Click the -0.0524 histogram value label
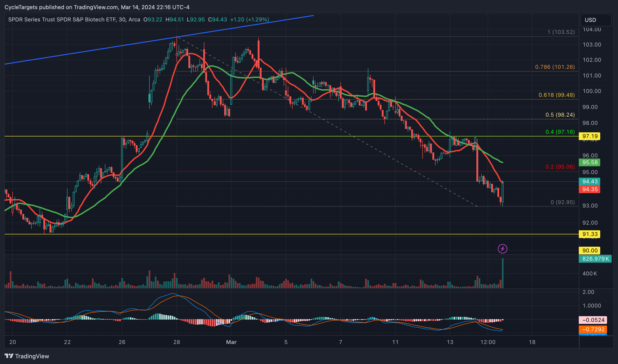Image resolution: width=618 pixels, height=364 pixels. 593,320
